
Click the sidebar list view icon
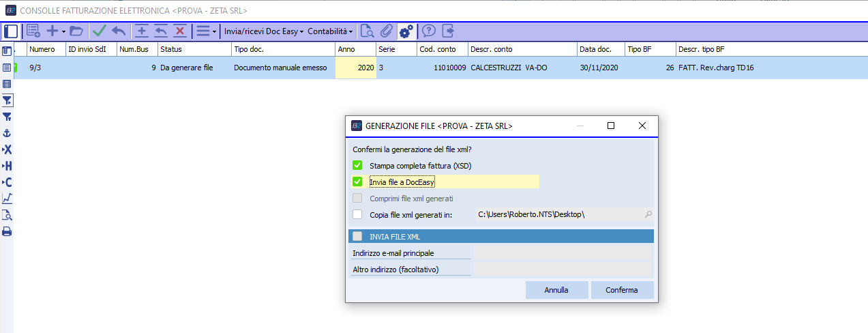[x=7, y=68]
